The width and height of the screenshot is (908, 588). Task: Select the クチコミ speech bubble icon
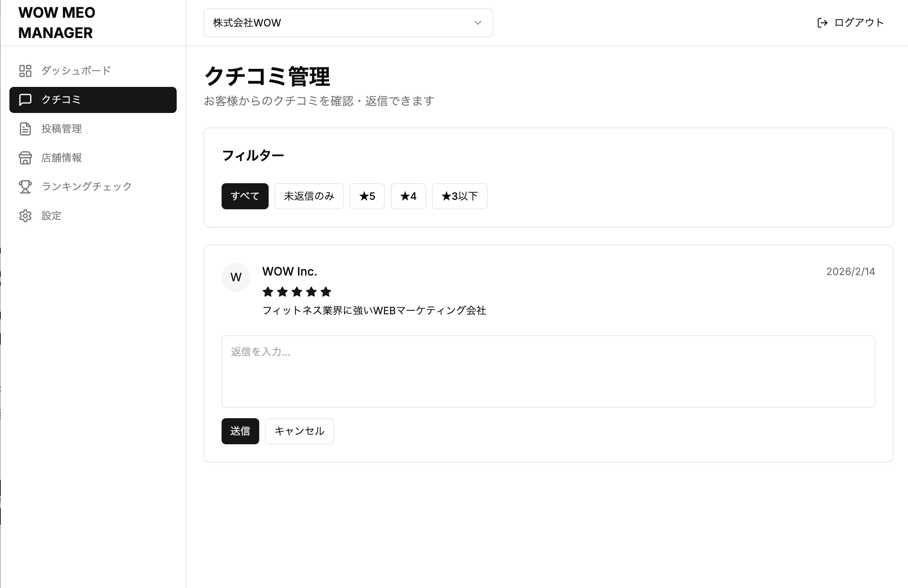point(25,100)
